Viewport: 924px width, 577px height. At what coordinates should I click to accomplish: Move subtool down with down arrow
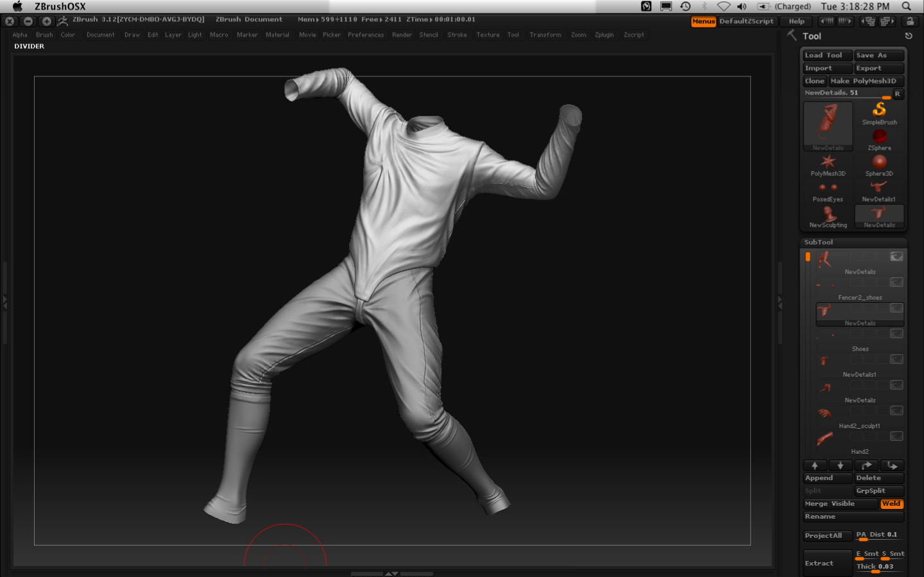point(841,465)
